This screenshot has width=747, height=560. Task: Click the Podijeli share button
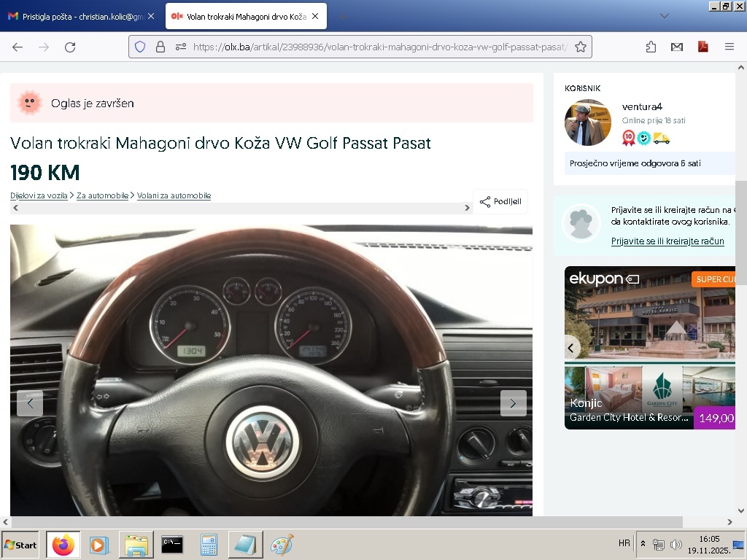[x=500, y=201]
